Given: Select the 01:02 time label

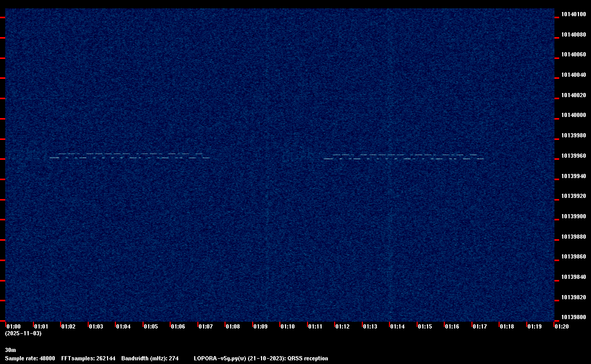Looking at the screenshot, I should (x=68, y=326).
